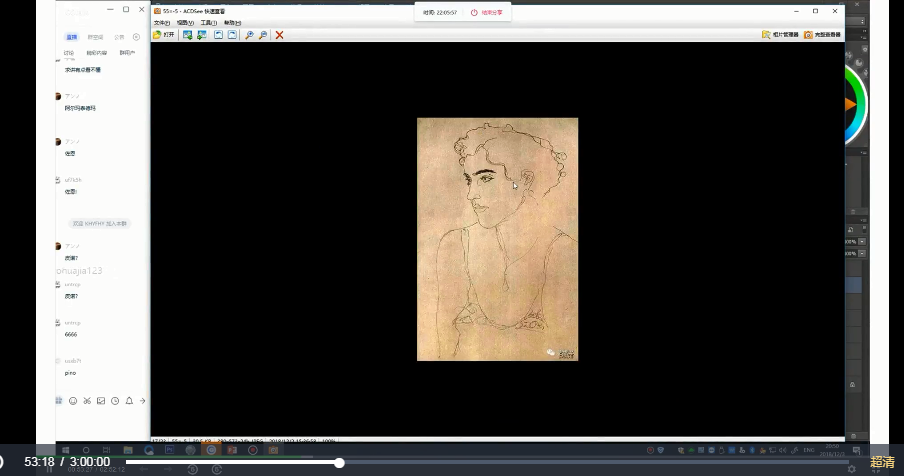Viewport: 904px width, 476px height.
Task: Open the notification center icon on taskbar
Action: pyautogui.click(x=856, y=450)
